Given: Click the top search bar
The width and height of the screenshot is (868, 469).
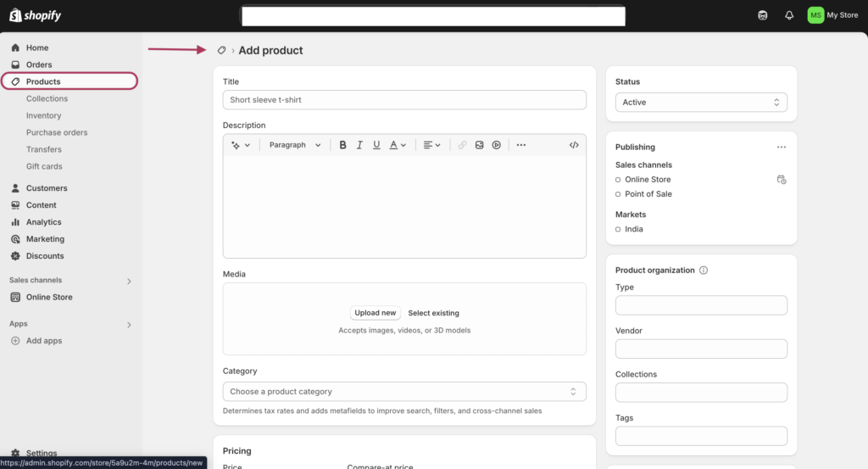Looking at the screenshot, I should point(433,16).
